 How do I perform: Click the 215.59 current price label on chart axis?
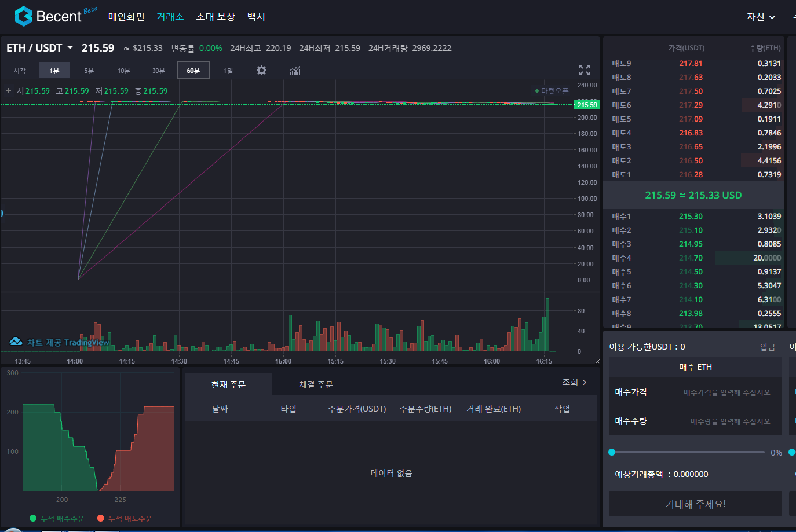point(587,105)
